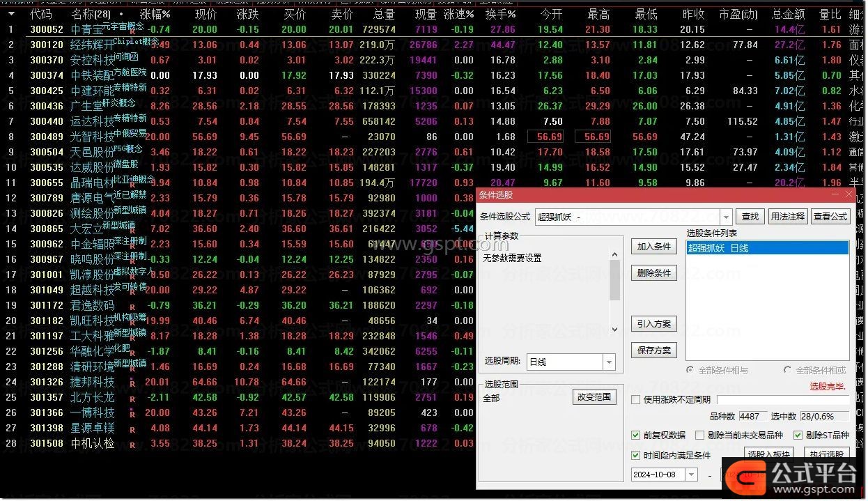Click the 加入条件 button
This screenshot has width=868, height=501.
click(x=654, y=247)
